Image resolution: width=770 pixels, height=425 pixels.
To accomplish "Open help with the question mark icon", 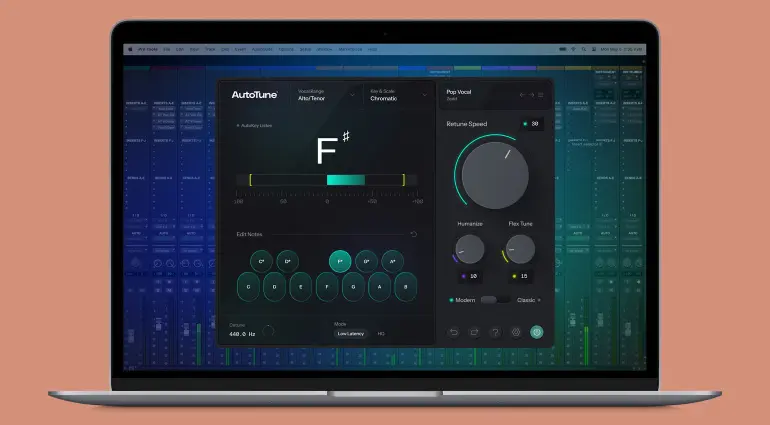I will [x=495, y=332].
